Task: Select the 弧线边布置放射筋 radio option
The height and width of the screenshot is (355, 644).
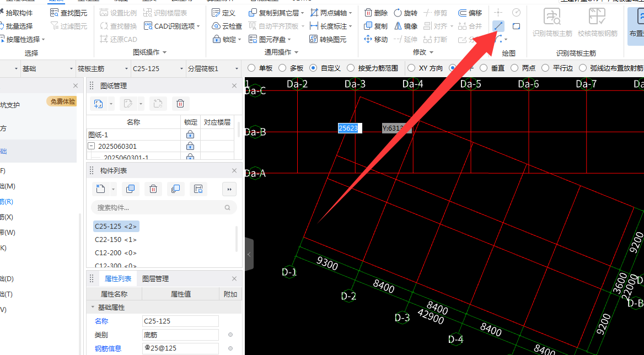Action: (x=582, y=68)
